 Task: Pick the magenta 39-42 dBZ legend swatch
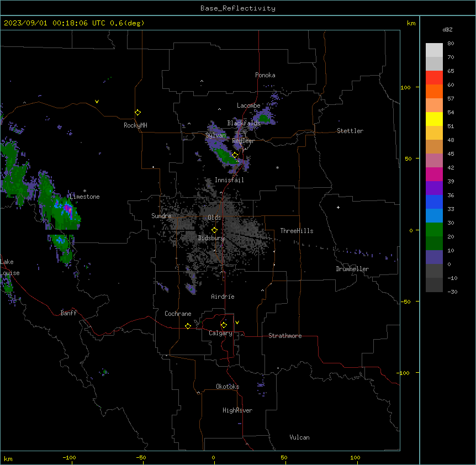point(434,174)
